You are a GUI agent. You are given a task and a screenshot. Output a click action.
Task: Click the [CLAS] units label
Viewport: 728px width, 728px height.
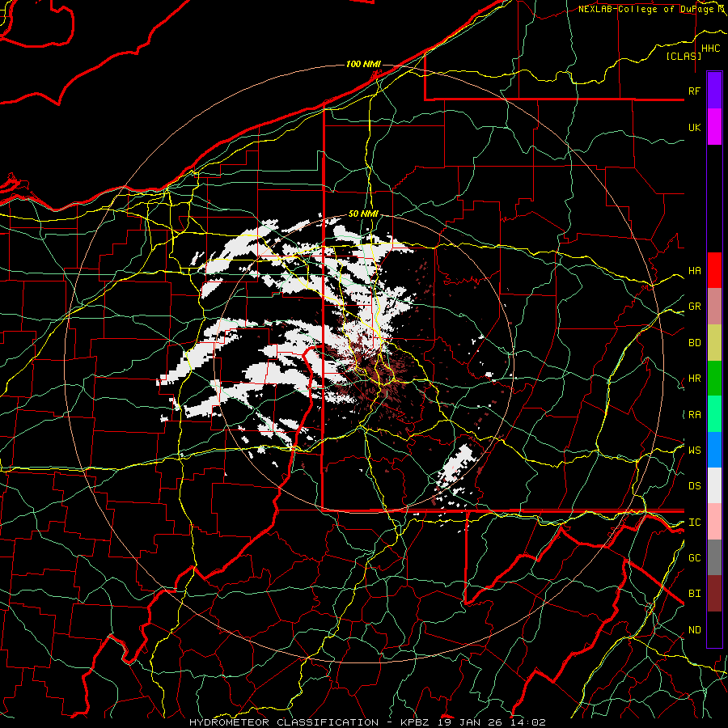pyautogui.click(x=684, y=56)
